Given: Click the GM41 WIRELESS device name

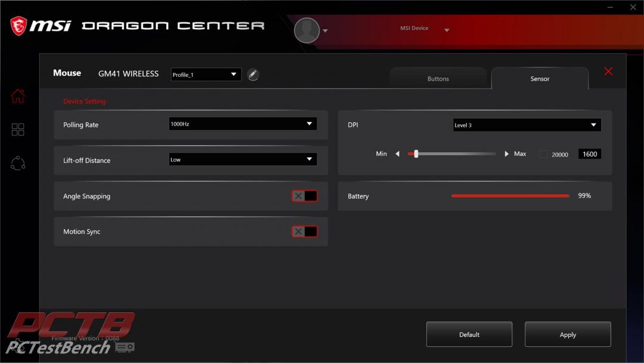Looking at the screenshot, I should (128, 73).
